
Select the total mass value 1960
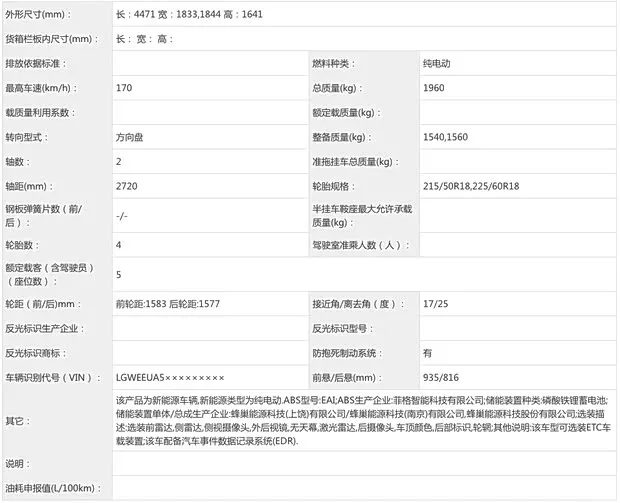pos(434,88)
